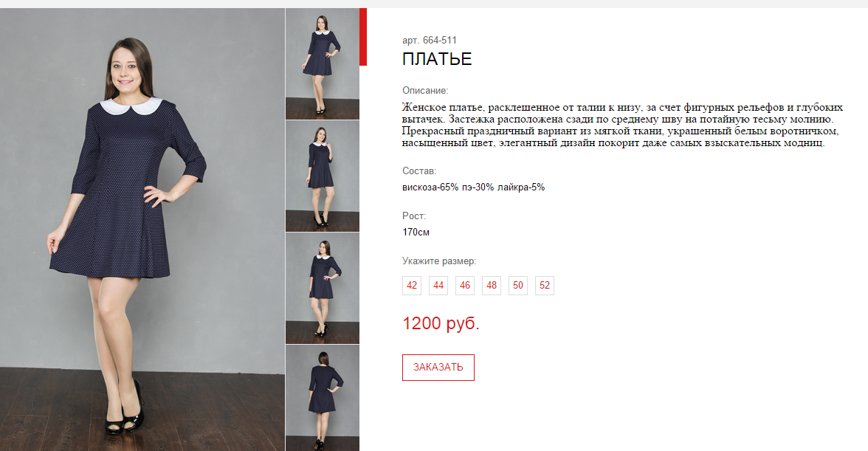The width and height of the screenshot is (868, 451).
Task: Show the first thumbnail with red marker
Action: pyautogui.click(x=322, y=63)
